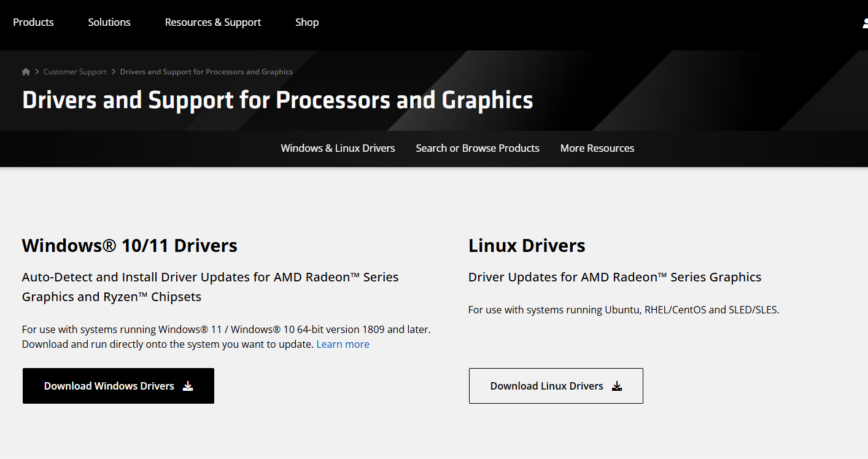Open the Solutions menu
Screen dimensions: 868x459
click(x=109, y=22)
